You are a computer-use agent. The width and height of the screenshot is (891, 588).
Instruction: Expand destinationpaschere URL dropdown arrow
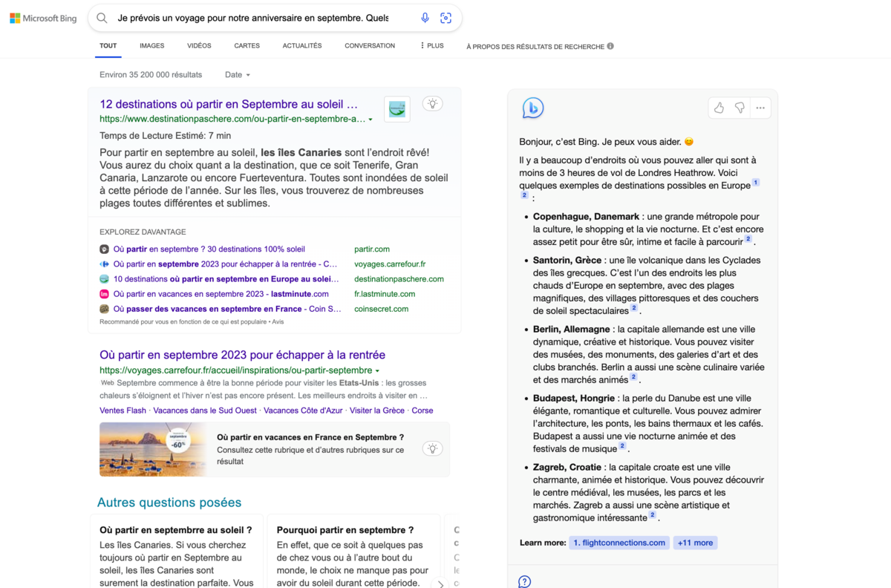click(371, 120)
